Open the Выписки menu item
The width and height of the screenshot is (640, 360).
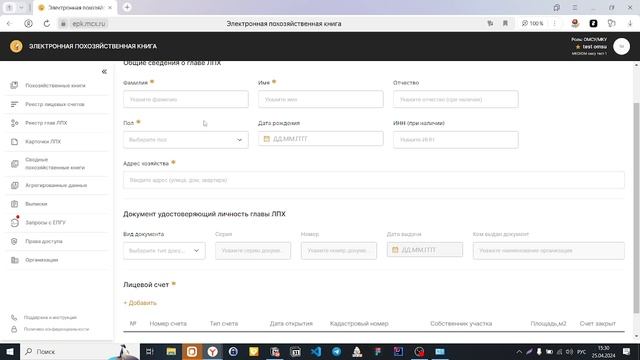pyautogui.click(x=36, y=204)
